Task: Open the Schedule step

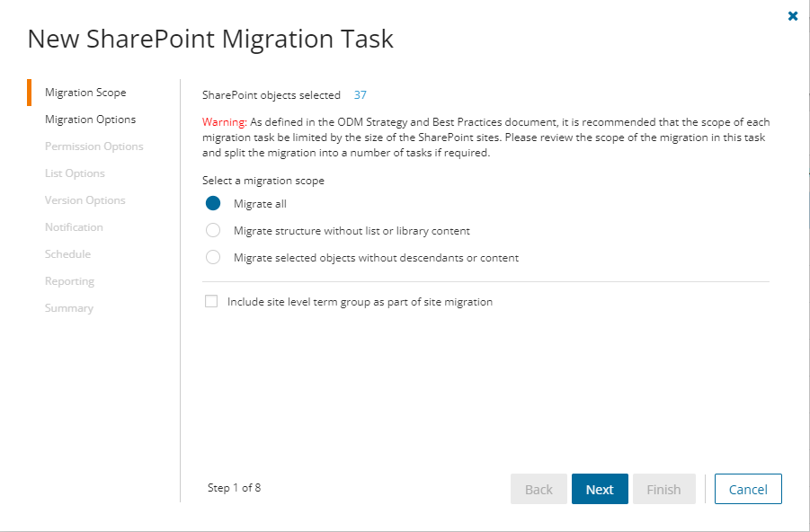Action: 67,253
